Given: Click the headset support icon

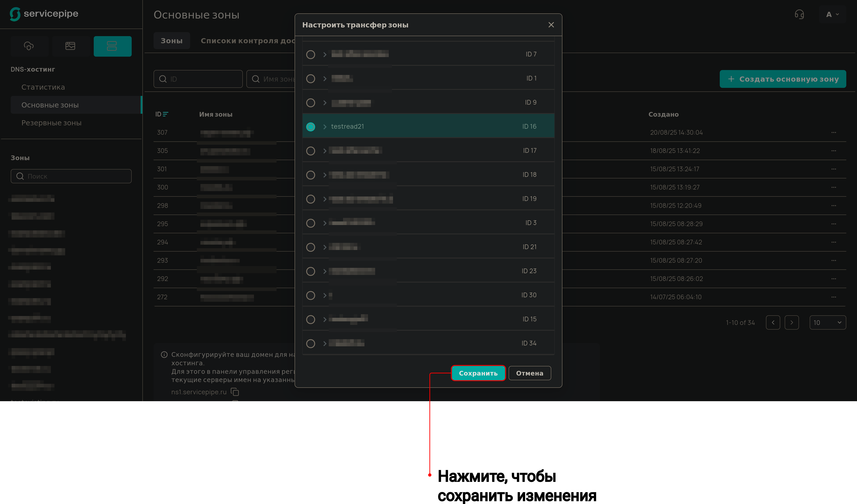Looking at the screenshot, I should pyautogui.click(x=799, y=15).
